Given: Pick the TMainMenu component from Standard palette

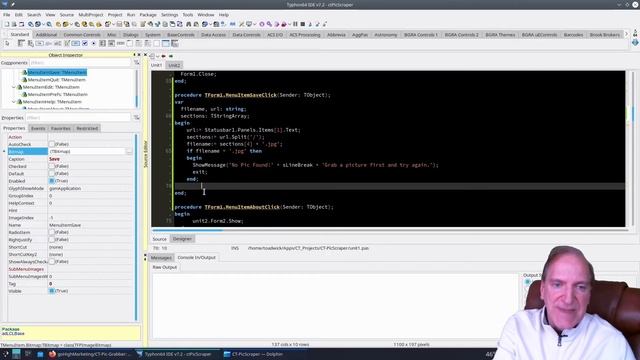Looking at the screenshot, I should (21, 43).
